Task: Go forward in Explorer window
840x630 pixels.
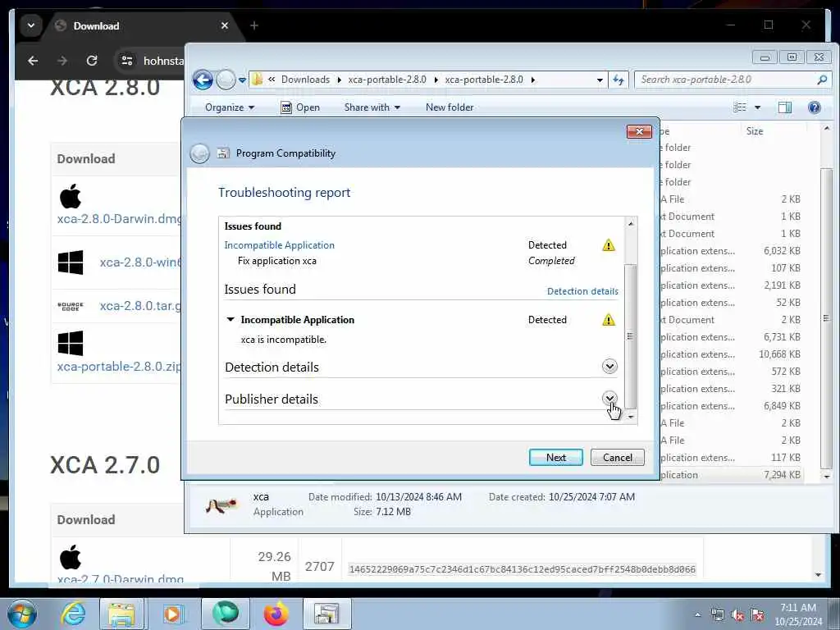Action: 226,80
